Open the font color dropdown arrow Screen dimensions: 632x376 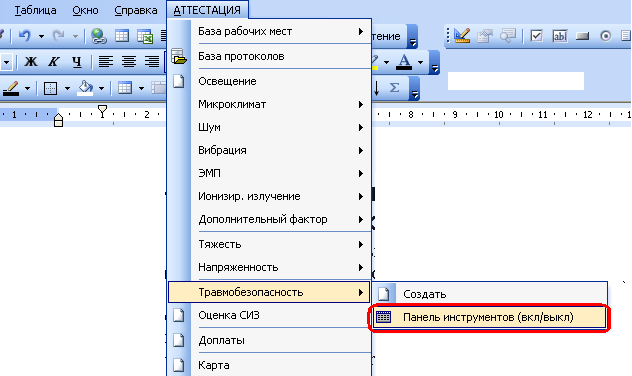tap(420, 62)
